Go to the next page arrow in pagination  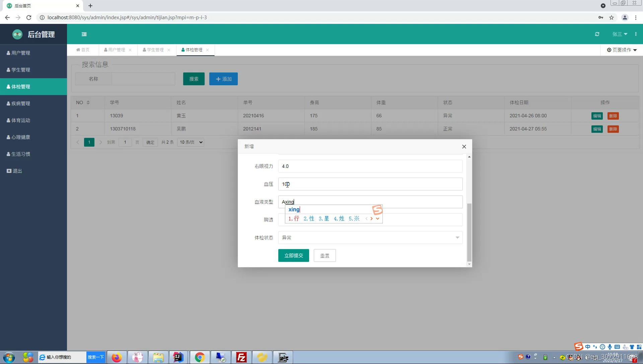click(100, 142)
